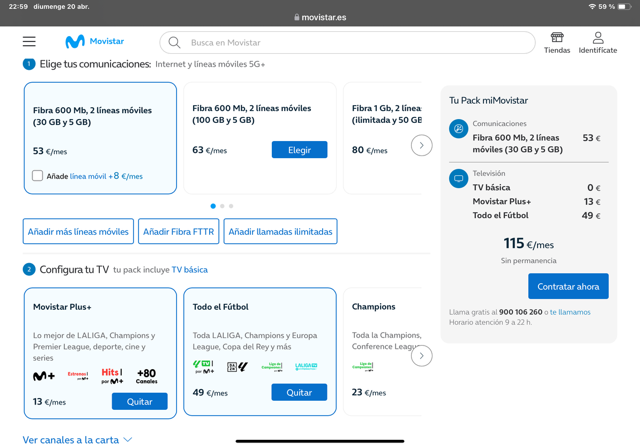Click the step 1 number badge
This screenshot has height=447, width=640.
point(29,64)
